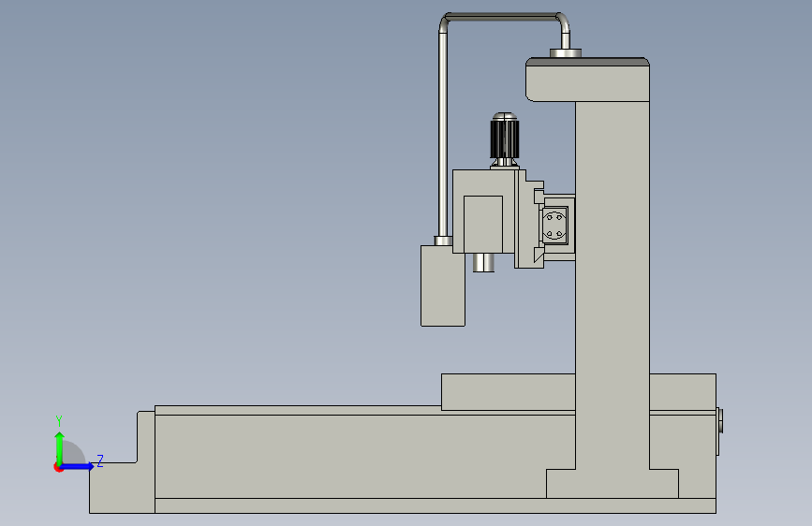Screen dimensions: 812x526
Task: Select the round end cap on the base's right side
Action: 720,421
